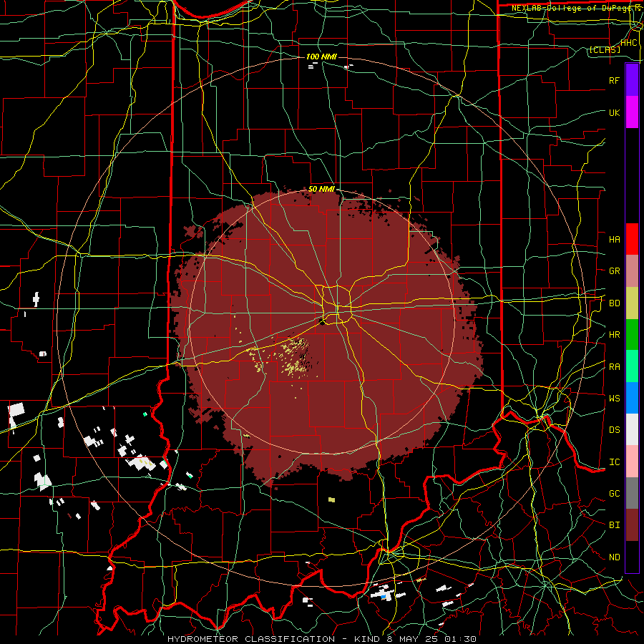Select the "8 MAY 25" date text
Image resolution: width=644 pixels, height=644 pixels.
click(x=411, y=639)
